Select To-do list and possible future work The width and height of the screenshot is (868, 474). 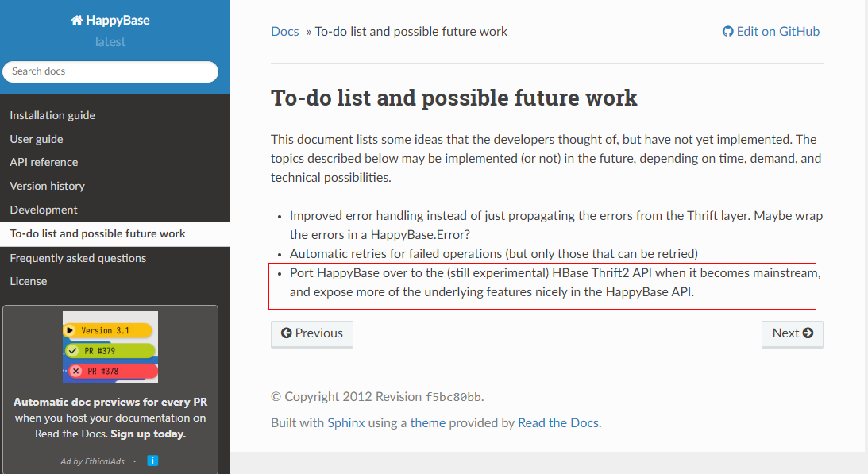[98, 234]
